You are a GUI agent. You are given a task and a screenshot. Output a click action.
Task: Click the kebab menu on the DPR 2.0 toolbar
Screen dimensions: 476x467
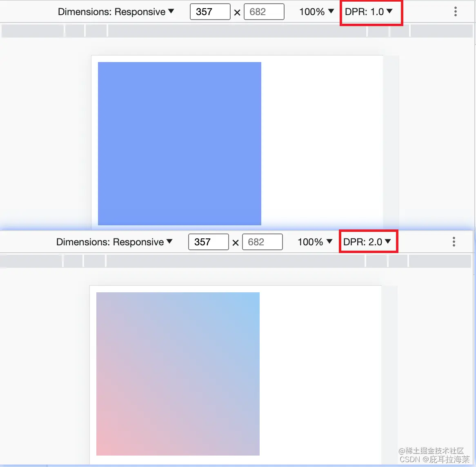(454, 242)
